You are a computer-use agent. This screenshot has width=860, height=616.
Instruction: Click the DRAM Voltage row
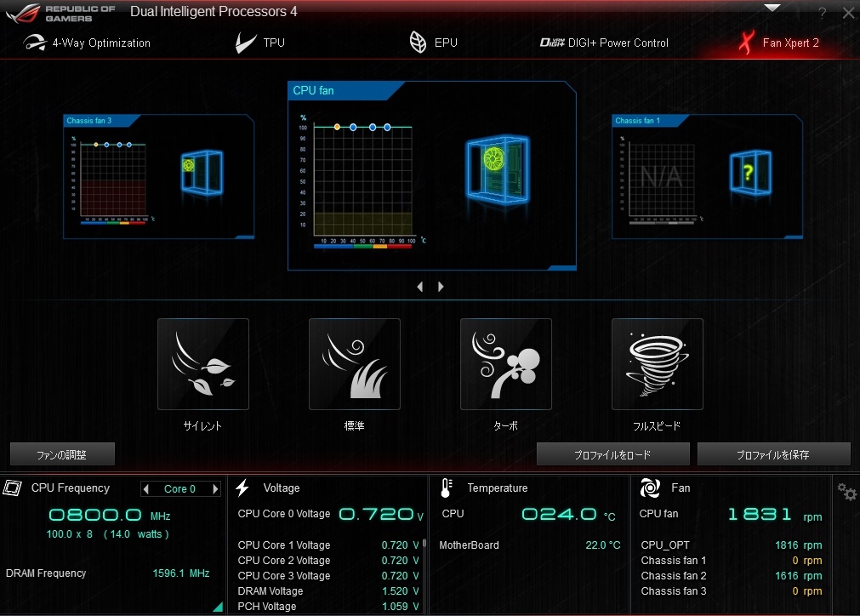coord(328,591)
